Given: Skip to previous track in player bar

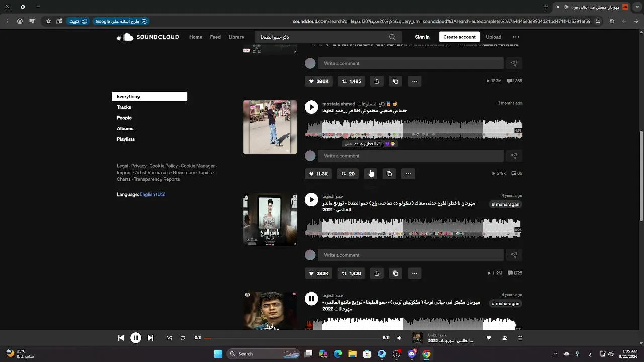Looking at the screenshot, I should click(121, 338).
